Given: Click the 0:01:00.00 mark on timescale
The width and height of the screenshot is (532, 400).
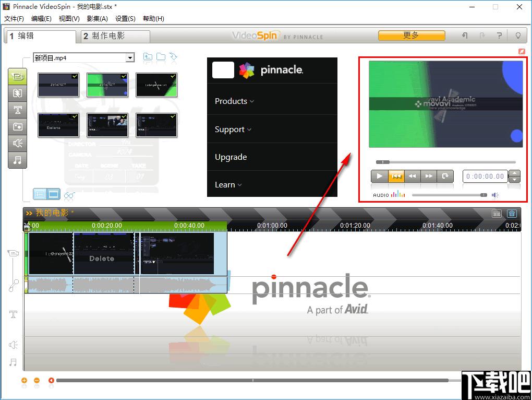Looking at the screenshot, I should pyautogui.click(x=272, y=226).
